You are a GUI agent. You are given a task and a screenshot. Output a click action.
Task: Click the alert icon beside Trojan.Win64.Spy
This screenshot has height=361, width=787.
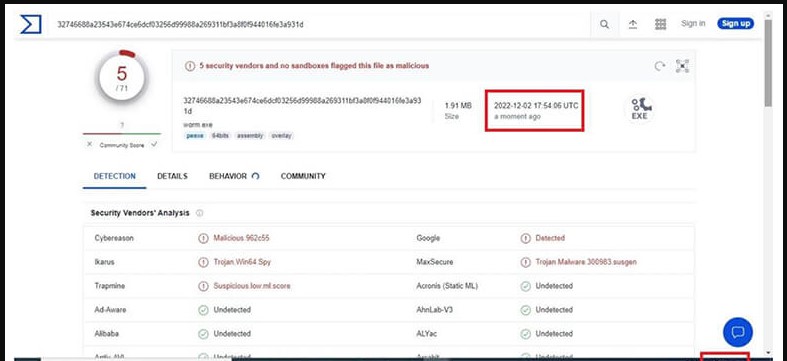point(203,262)
